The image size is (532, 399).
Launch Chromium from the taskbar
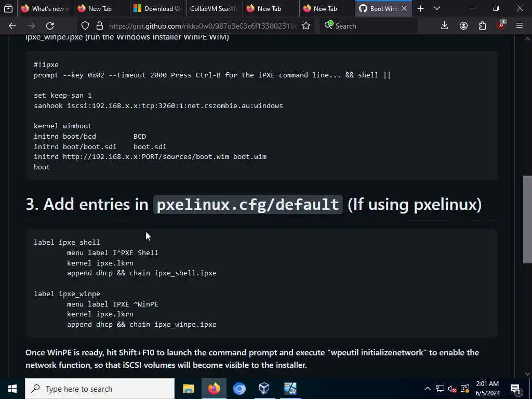(239, 389)
